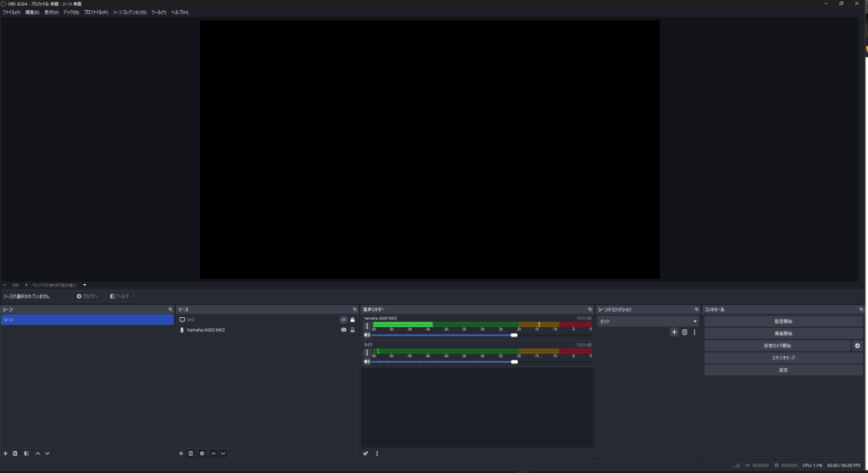Open Yamaha AG03 MK2 mixer options menu

click(x=367, y=326)
